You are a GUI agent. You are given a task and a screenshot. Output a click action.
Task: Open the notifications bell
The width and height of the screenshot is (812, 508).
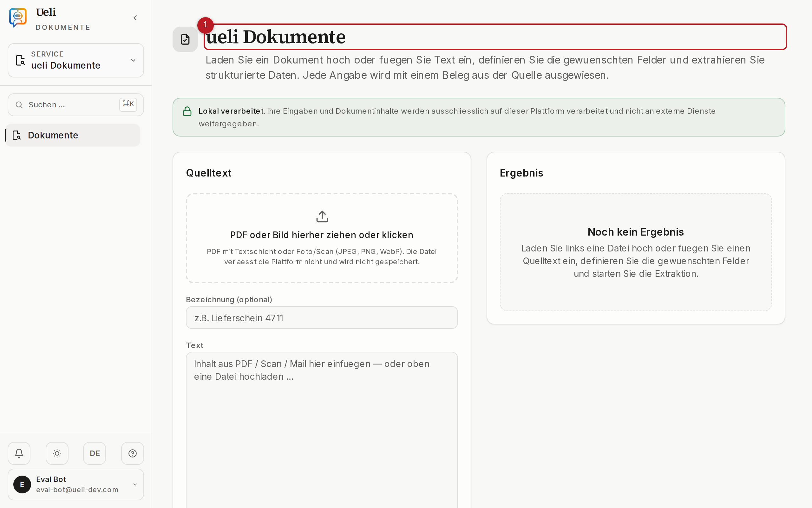[19, 453]
